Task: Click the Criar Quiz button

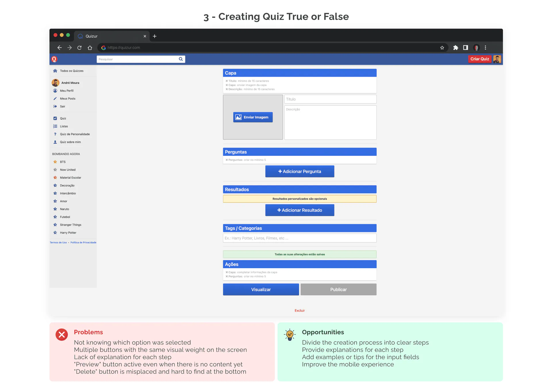Action: pyautogui.click(x=480, y=59)
